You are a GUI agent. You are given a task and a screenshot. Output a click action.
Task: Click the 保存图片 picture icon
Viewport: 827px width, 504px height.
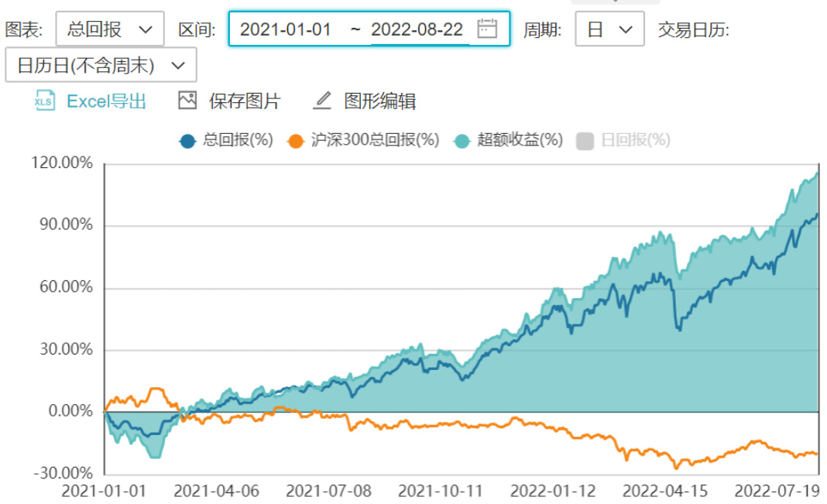[x=187, y=101]
